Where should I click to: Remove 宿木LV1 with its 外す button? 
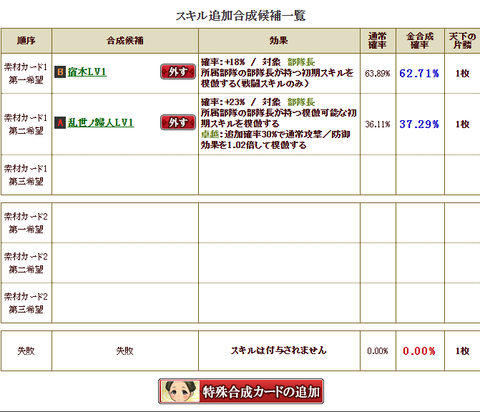point(178,72)
